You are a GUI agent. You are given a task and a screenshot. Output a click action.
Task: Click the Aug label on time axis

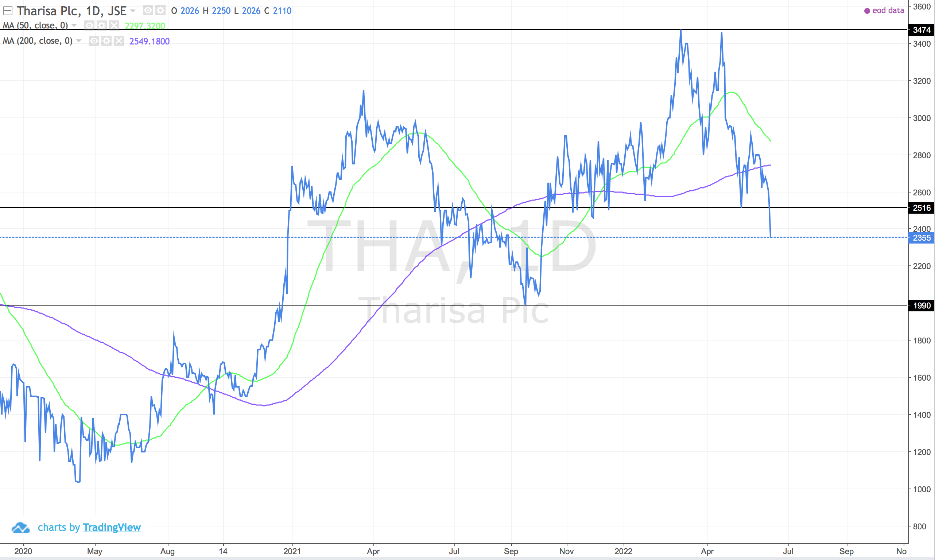click(167, 551)
